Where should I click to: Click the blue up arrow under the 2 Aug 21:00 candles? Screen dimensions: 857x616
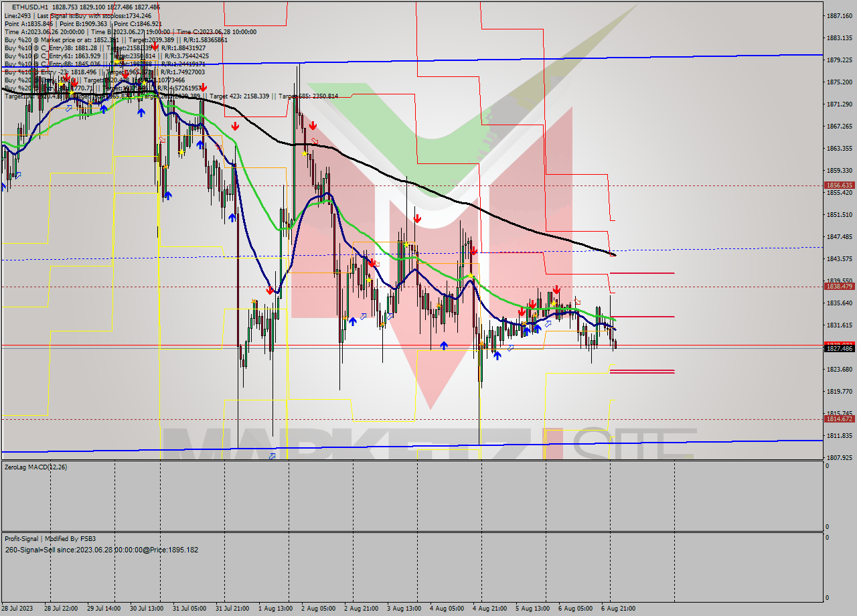coord(353,321)
